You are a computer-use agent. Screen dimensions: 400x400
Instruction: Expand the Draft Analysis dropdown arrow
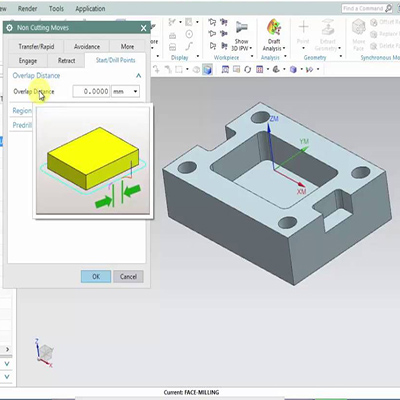click(284, 49)
